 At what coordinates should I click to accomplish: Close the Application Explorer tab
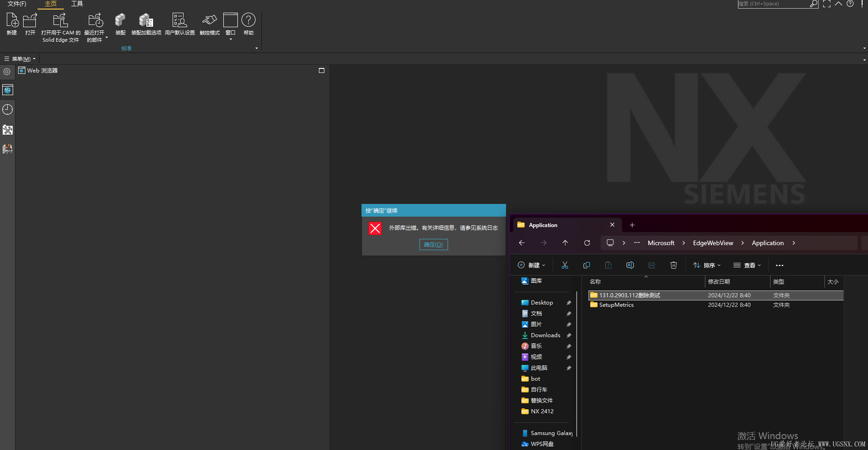click(612, 225)
